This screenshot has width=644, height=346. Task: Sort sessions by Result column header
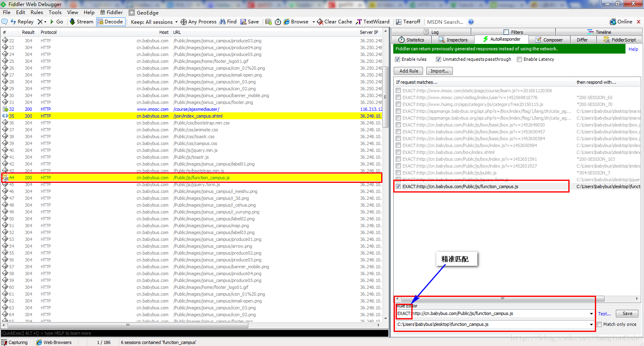(28, 32)
